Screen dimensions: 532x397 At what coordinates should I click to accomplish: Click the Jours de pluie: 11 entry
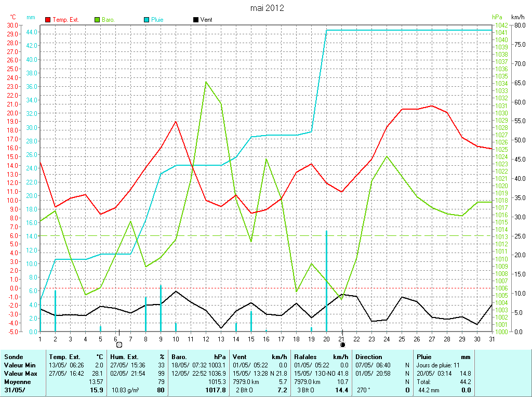point(438,365)
